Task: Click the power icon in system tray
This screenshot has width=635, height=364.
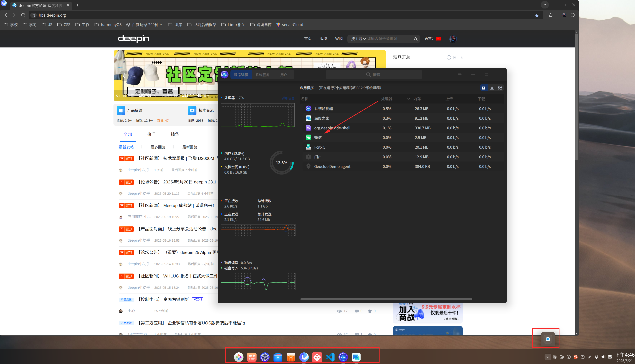Action: tap(583, 357)
